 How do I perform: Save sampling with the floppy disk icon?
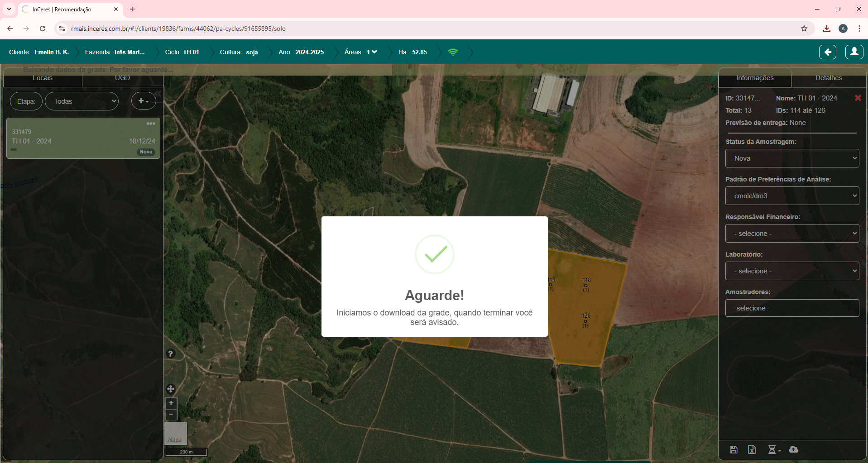pos(734,449)
